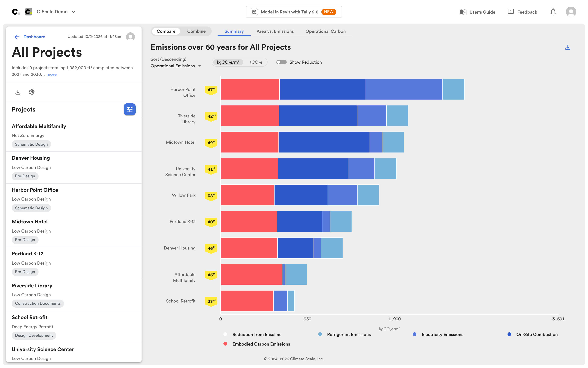
Task: Click the User's Guide book icon
Action: 463,12
